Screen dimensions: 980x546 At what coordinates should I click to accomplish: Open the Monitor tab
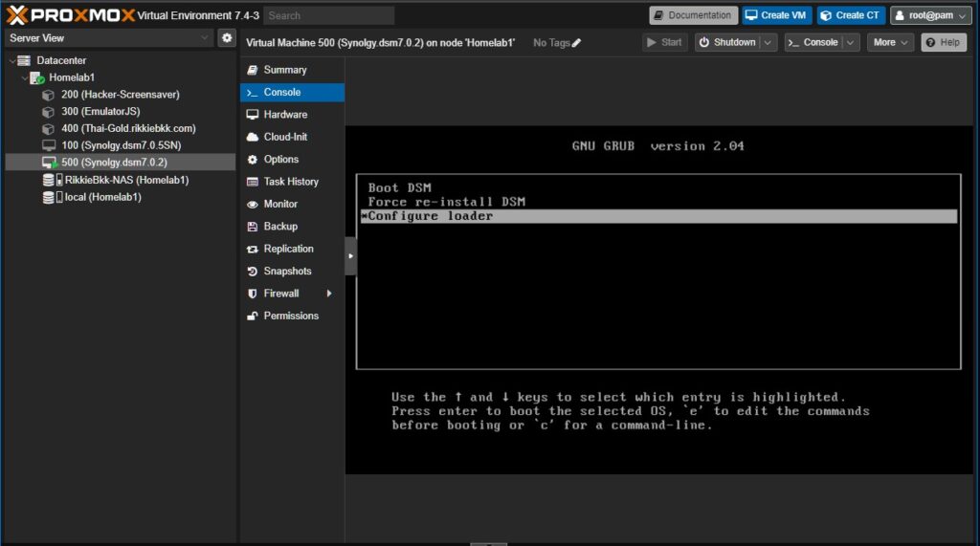[x=292, y=205]
